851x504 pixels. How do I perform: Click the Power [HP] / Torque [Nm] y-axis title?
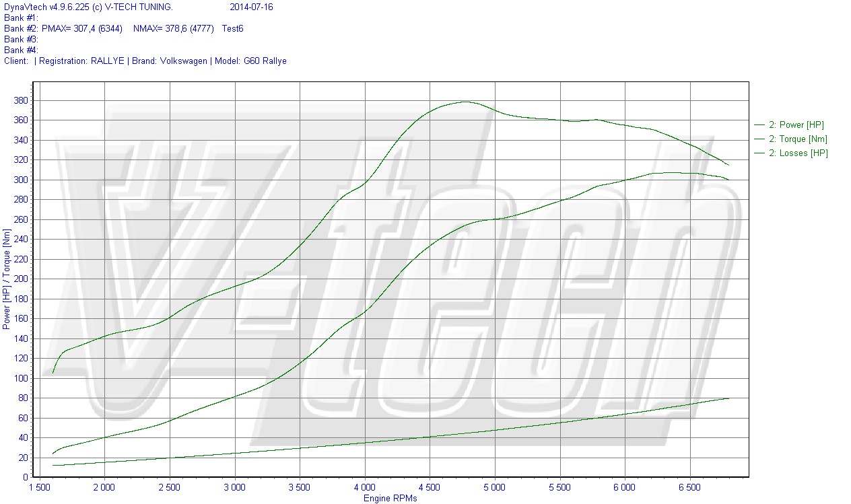[x=7, y=279]
